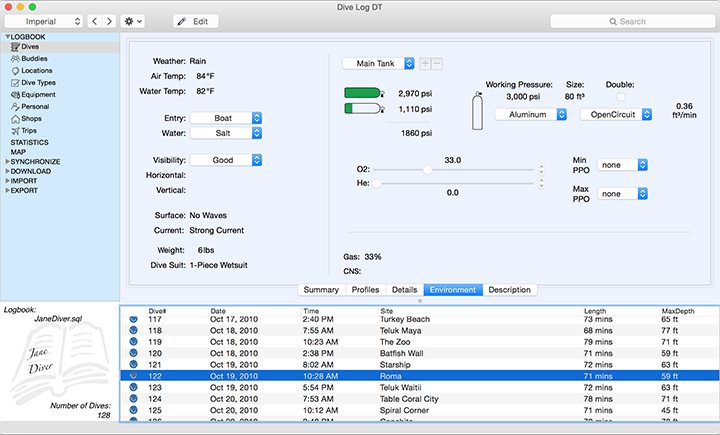
Task: Open Buddies list in sidebar
Action: [34, 59]
